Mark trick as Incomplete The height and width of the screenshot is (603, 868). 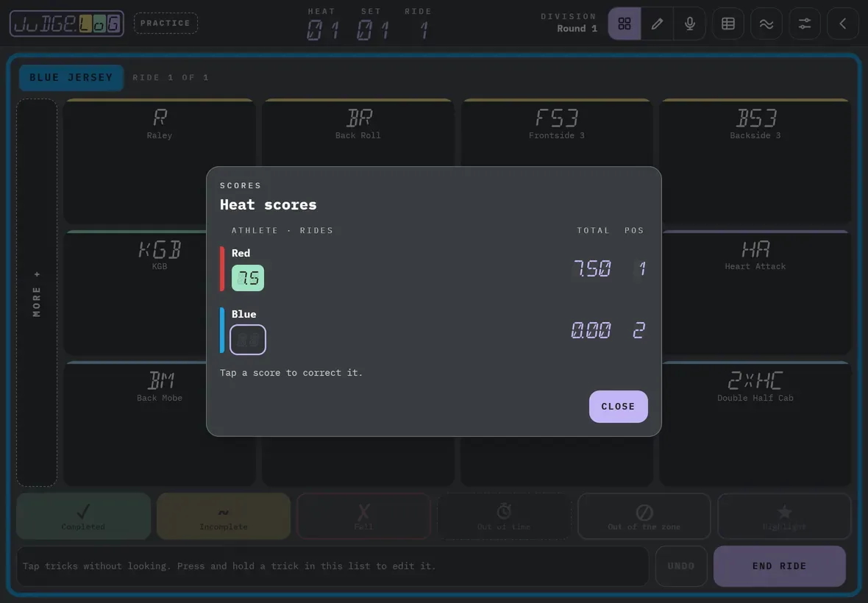(x=224, y=516)
